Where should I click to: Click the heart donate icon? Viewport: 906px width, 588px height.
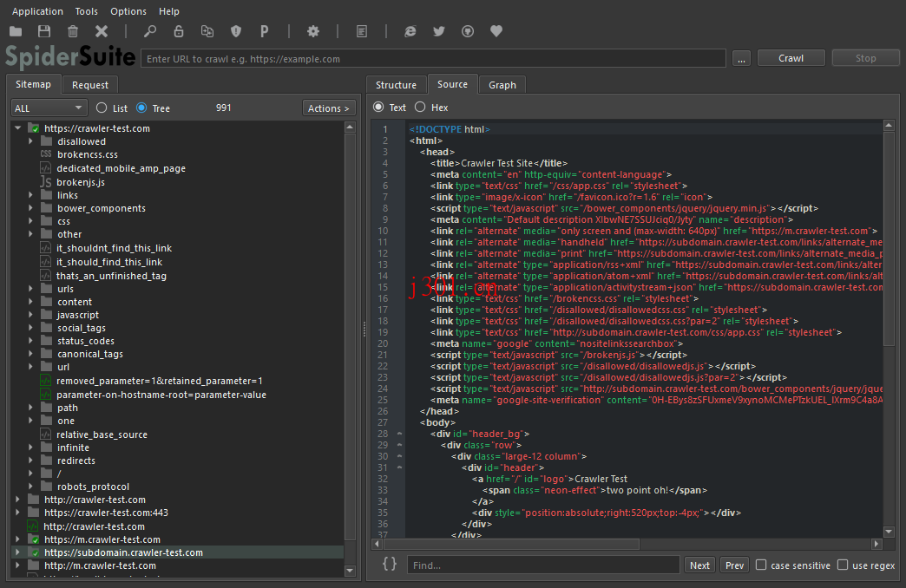496,31
